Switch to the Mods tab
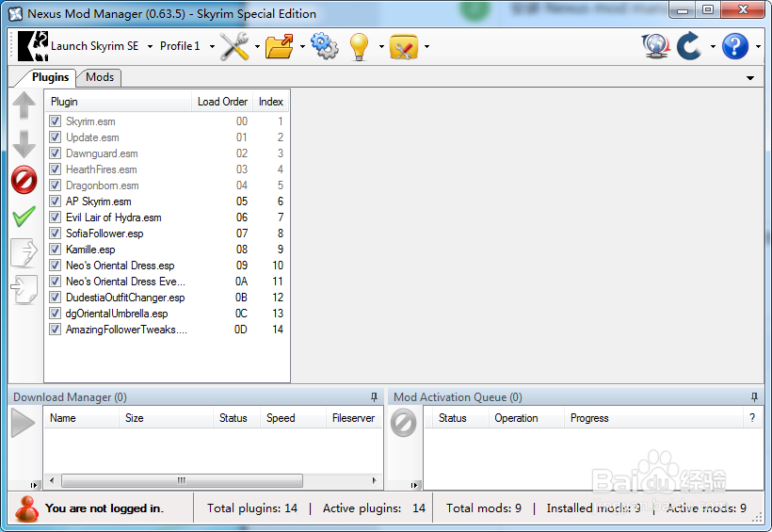Image resolution: width=772 pixels, height=532 pixels. click(100, 77)
